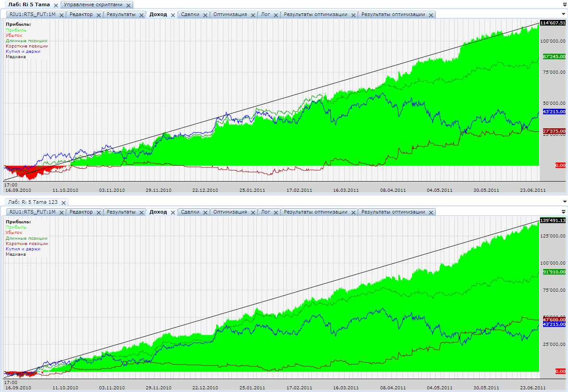The width and height of the screenshot is (568, 392).
Task: Close Доход tab in top Ri 5 Tama panel
Action: tap(173, 15)
